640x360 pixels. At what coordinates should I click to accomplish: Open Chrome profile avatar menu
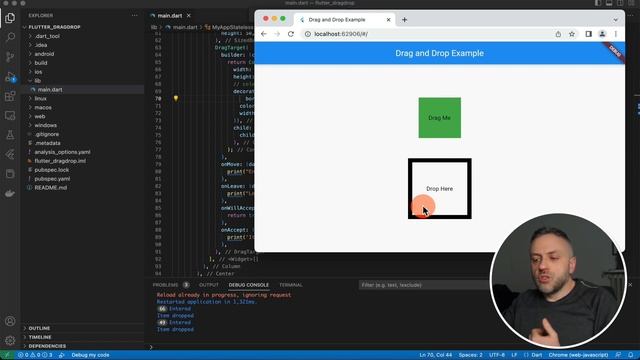click(x=602, y=34)
